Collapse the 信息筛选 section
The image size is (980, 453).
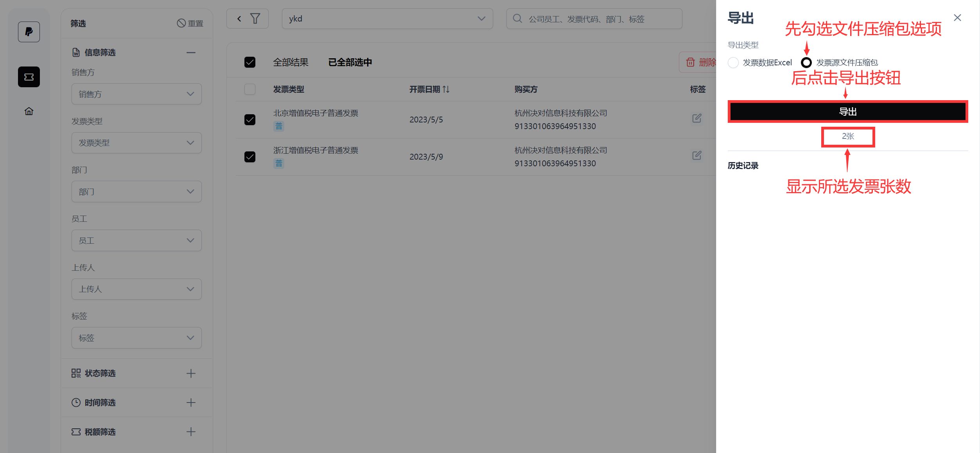point(191,53)
